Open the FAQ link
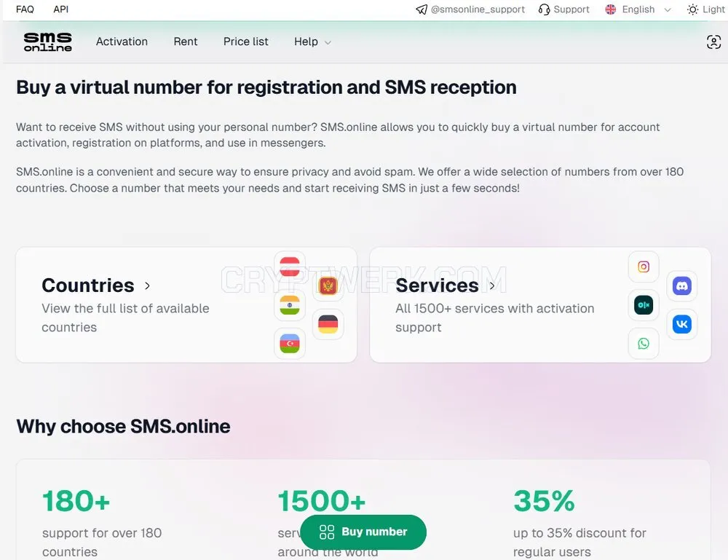Screen dimensions: 728x560 click(25, 9)
